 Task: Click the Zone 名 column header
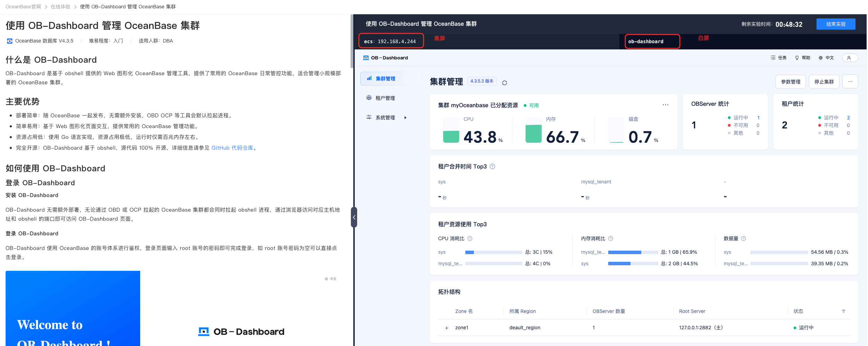point(464,311)
